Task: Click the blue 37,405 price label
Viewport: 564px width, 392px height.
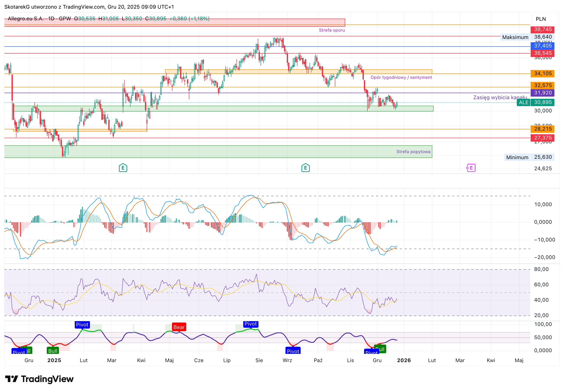Action: 542,46
